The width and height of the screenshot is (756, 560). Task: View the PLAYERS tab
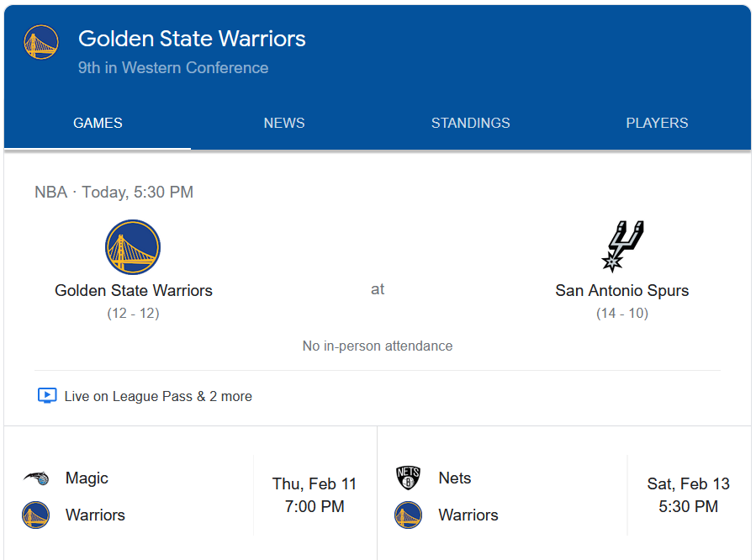click(x=657, y=123)
